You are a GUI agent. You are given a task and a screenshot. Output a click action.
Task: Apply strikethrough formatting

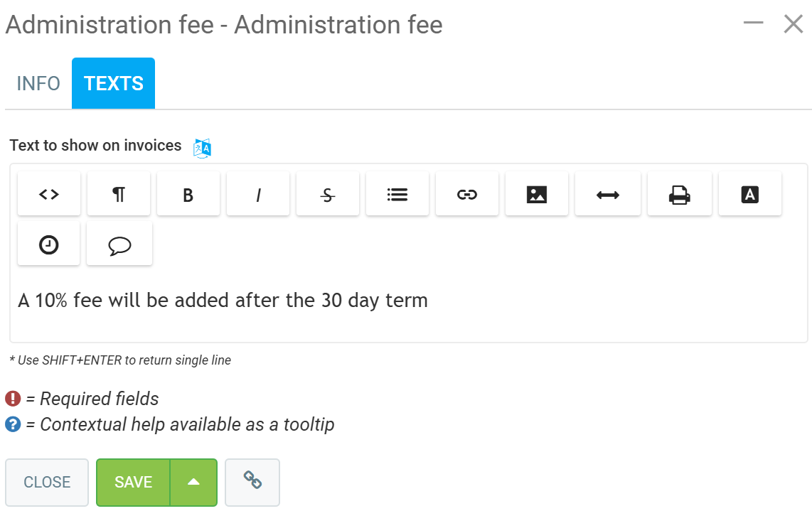click(328, 194)
